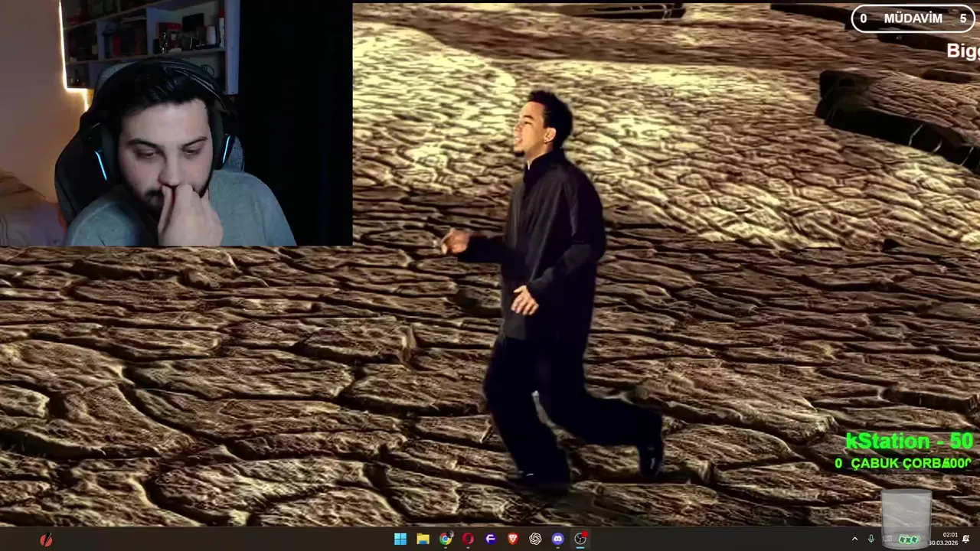Screen dimensions: 980x551
Task: Click the red slashed-circle icon at taskbar left
Action: click(x=46, y=540)
